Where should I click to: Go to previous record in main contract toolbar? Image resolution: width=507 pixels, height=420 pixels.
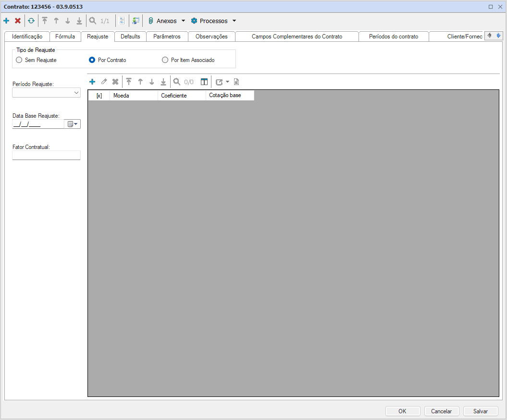pyautogui.click(x=56, y=21)
